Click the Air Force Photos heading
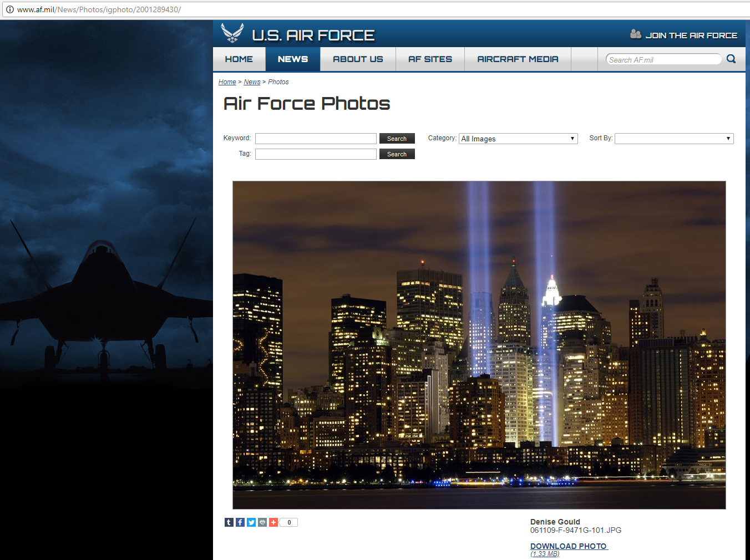 pos(307,104)
